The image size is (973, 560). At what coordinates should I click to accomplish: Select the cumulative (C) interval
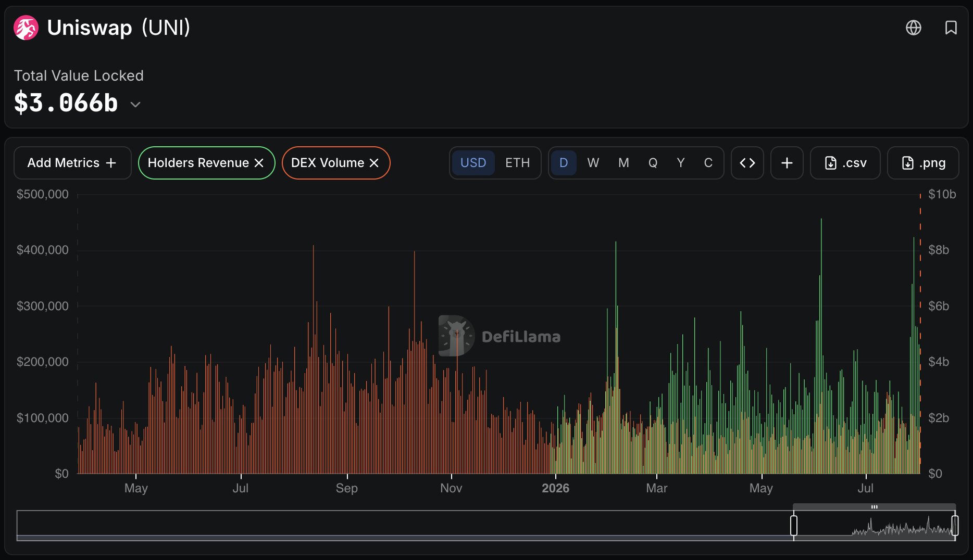[708, 163]
